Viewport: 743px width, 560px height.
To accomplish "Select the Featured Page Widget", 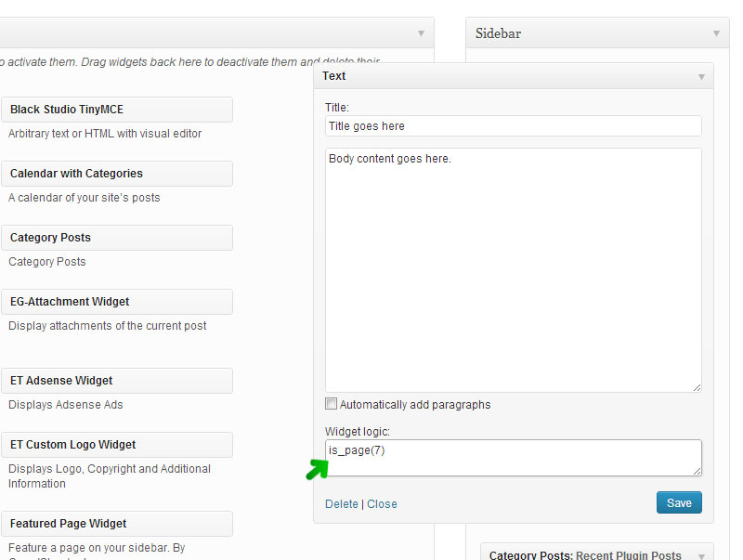I will point(116,524).
